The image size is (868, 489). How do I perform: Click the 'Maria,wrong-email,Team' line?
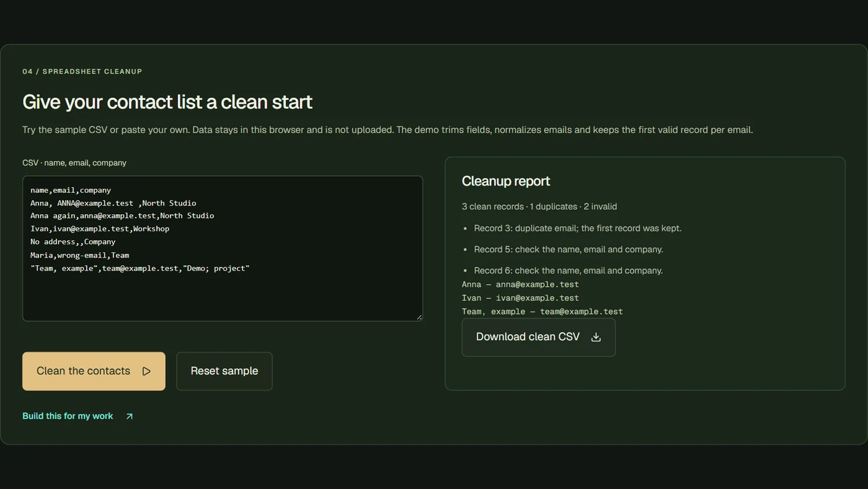(x=80, y=255)
